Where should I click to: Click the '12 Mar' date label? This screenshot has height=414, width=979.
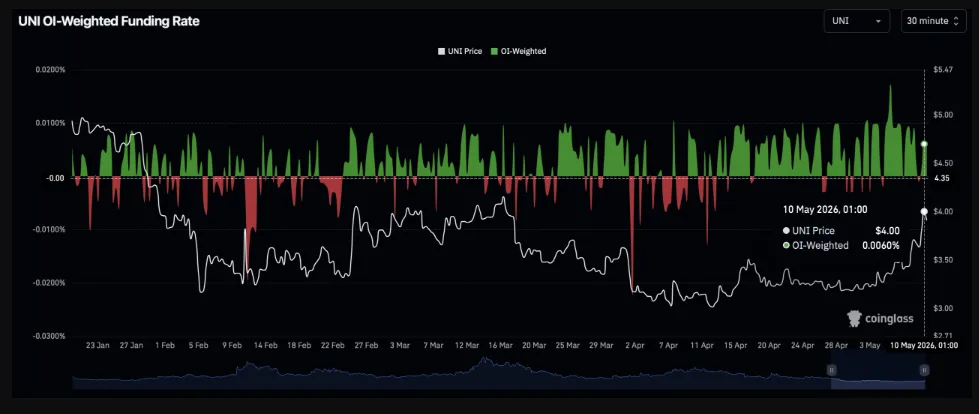(467, 345)
